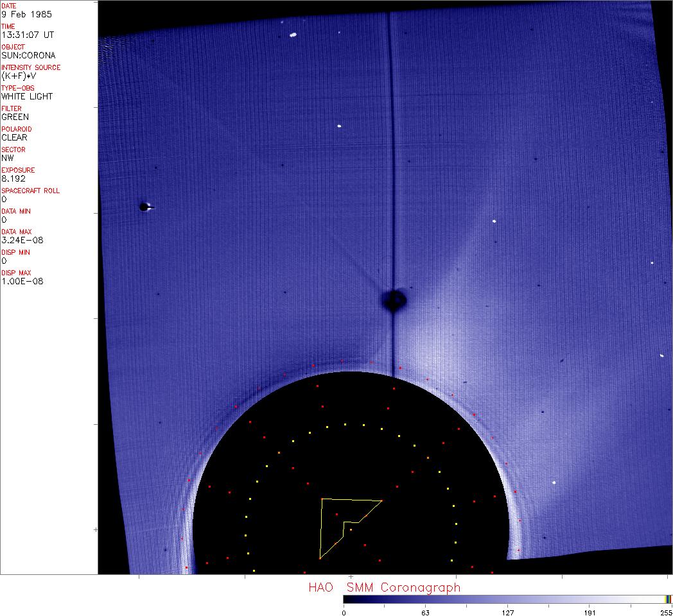Image resolution: width=673 pixels, height=616 pixels.
Task: Select the date value 9 Feb 1985
Action: click(x=26, y=14)
